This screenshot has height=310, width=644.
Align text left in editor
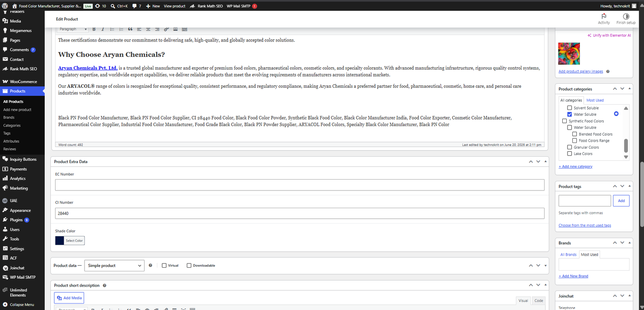139,29
